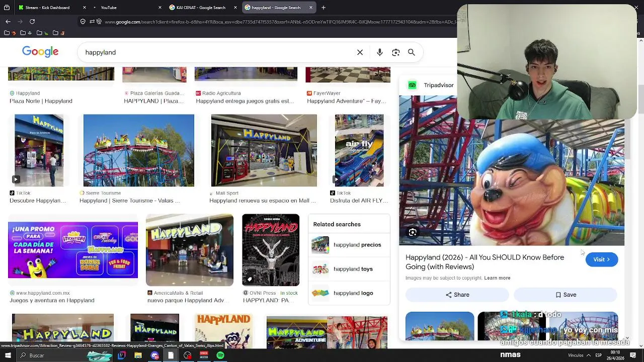Open Windows Start menu

8,355
